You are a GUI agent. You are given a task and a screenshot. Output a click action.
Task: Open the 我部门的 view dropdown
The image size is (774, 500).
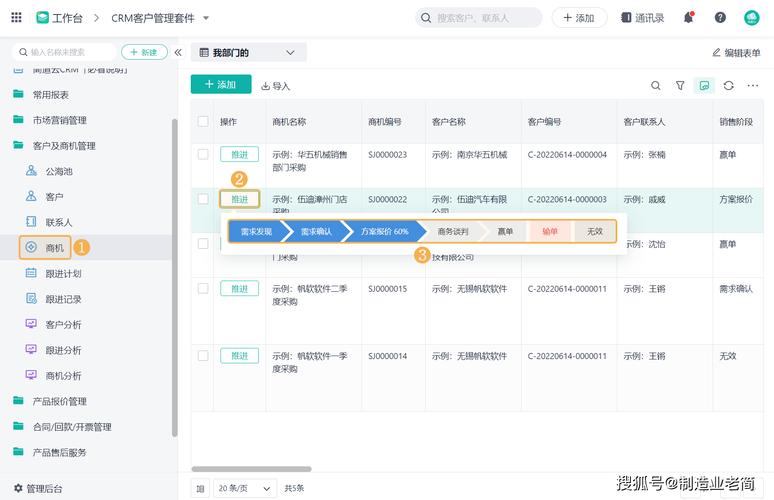[248, 52]
